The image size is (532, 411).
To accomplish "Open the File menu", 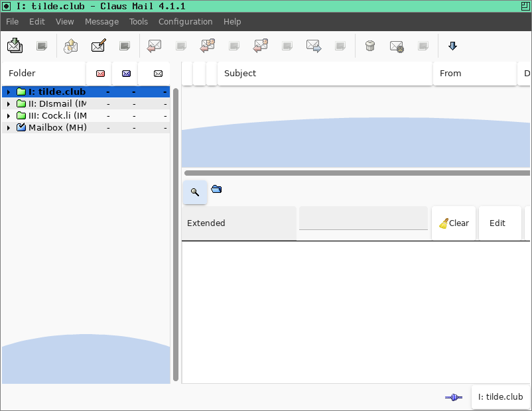I will tap(12, 22).
